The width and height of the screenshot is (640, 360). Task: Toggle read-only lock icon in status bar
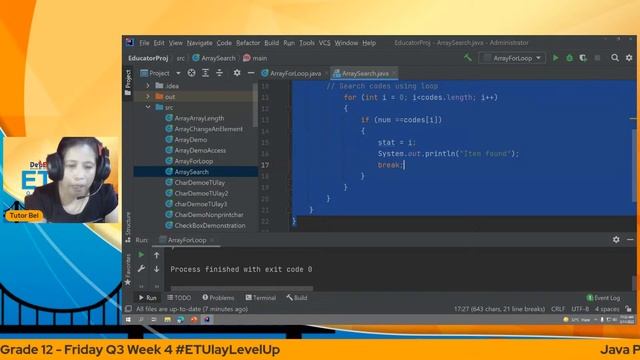(628, 309)
